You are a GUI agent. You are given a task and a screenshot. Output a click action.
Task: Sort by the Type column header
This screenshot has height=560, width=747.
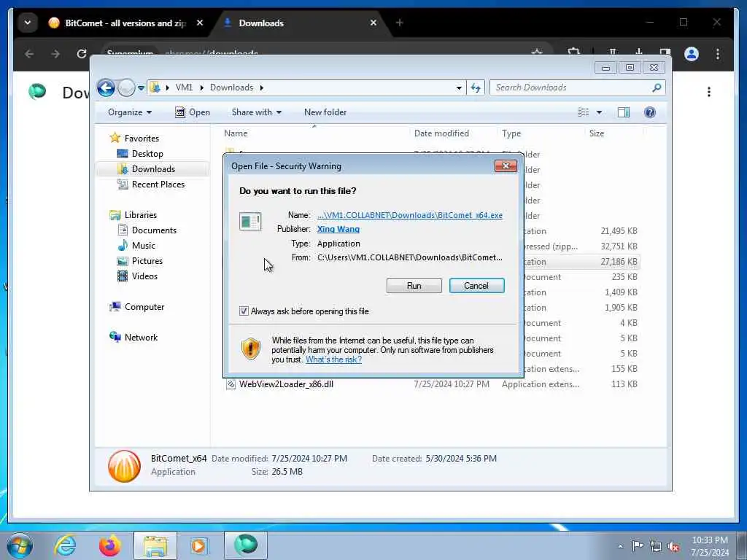pos(511,133)
